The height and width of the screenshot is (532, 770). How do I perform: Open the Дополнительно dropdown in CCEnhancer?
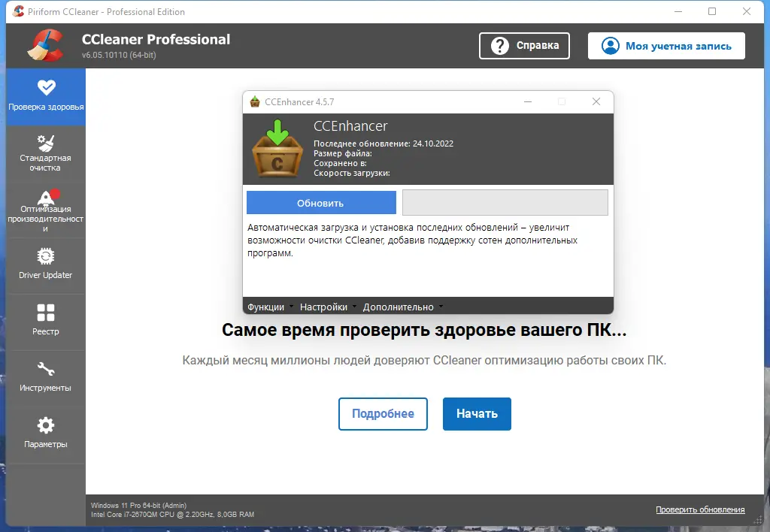coord(397,307)
